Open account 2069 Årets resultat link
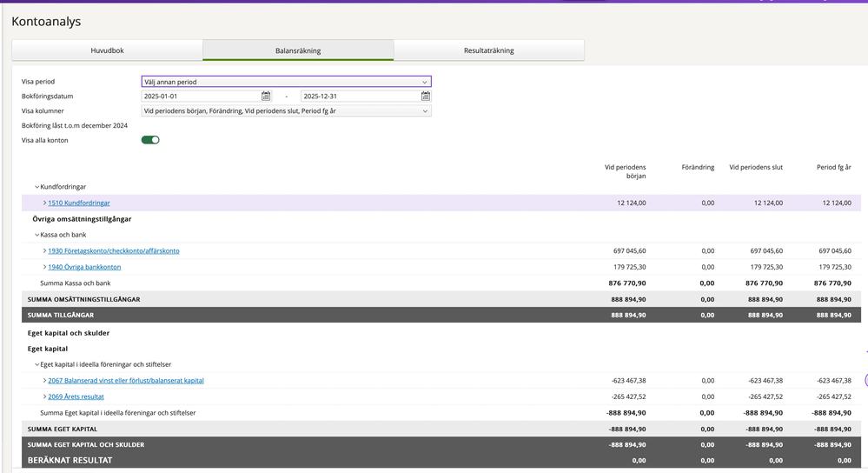This screenshot has height=473, width=868. tap(76, 396)
